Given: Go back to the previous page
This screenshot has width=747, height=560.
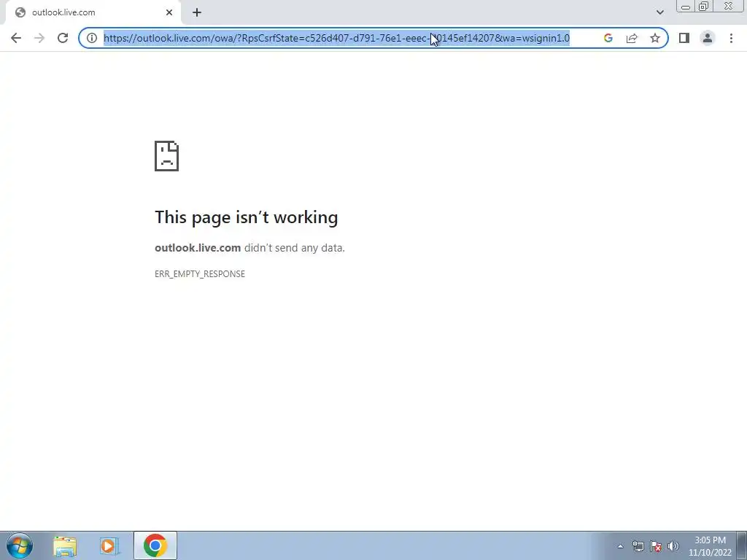Looking at the screenshot, I should 16,38.
